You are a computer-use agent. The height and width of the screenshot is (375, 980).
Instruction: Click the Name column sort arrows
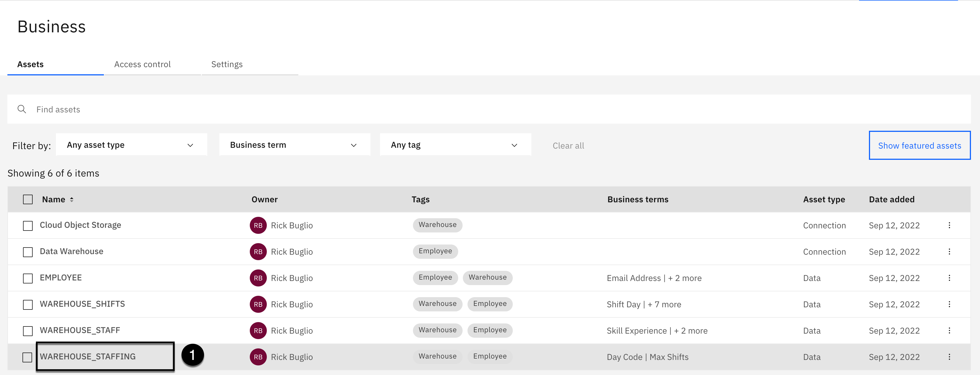point(72,199)
